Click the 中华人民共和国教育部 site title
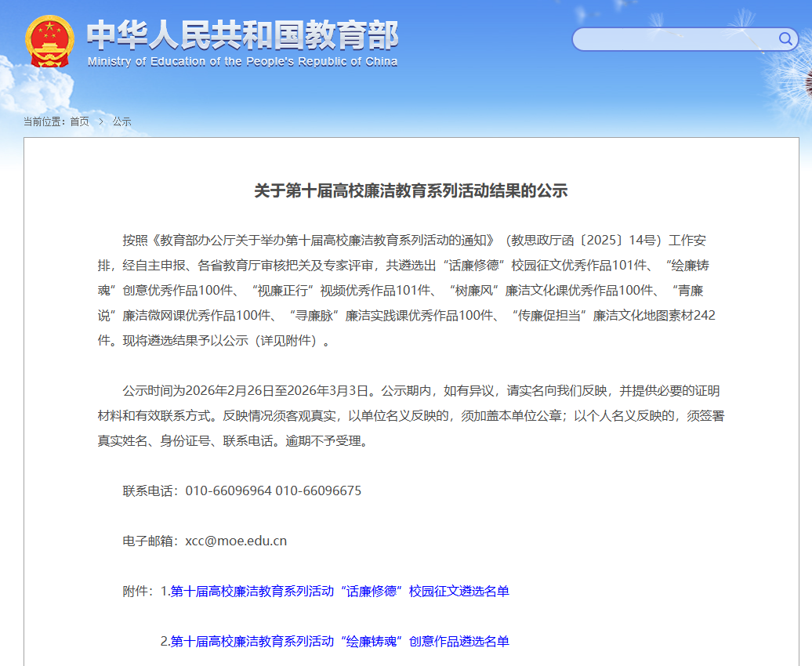812x666 pixels. pos(242,34)
